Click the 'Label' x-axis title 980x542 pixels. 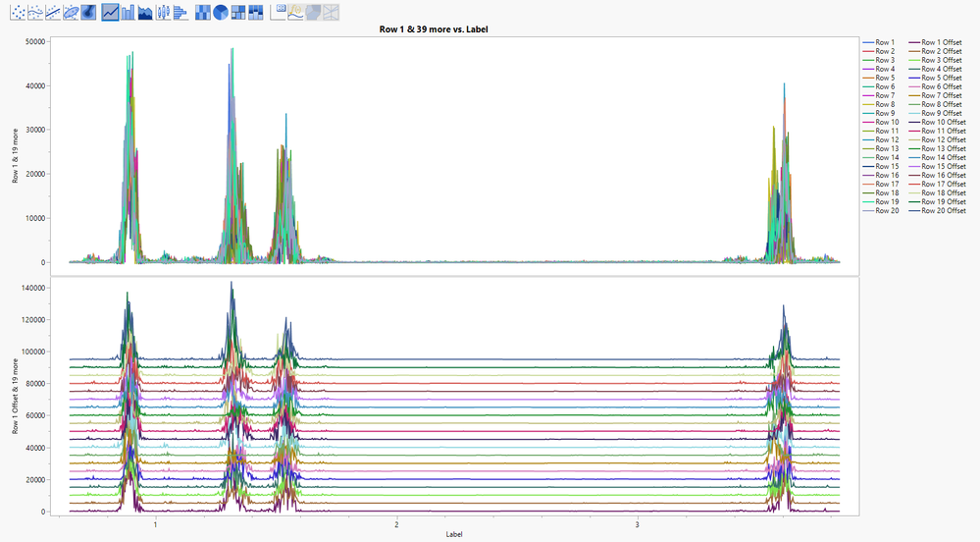coord(454,535)
